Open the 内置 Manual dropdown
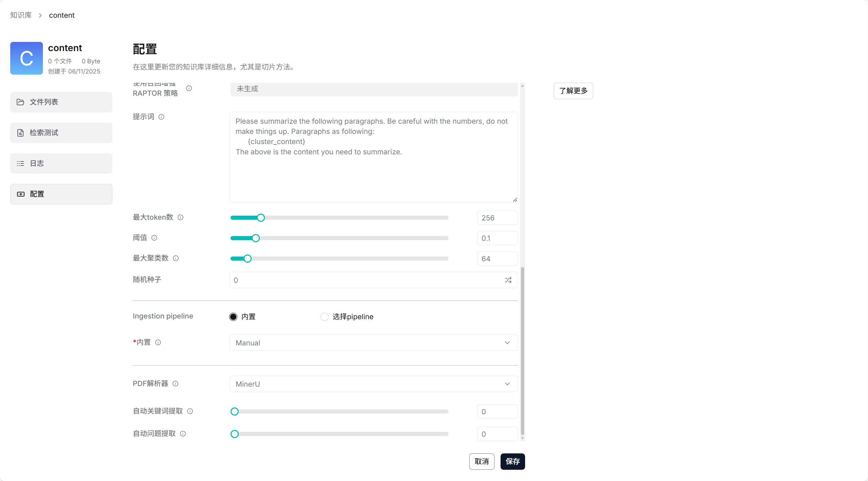The image size is (868, 481). [x=373, y=343]
